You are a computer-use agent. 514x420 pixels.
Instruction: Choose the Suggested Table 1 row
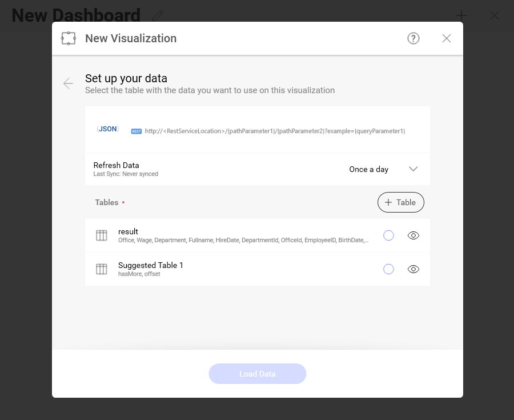228,269
